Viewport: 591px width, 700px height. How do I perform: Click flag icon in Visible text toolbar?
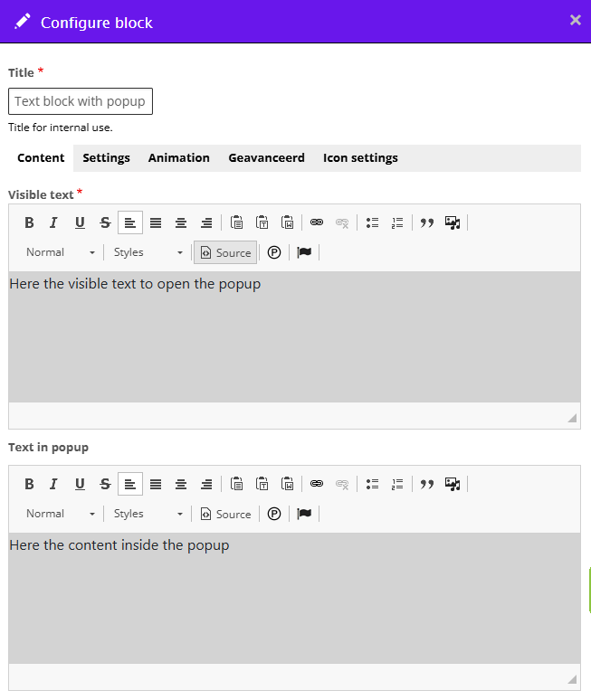coord(304,252)
